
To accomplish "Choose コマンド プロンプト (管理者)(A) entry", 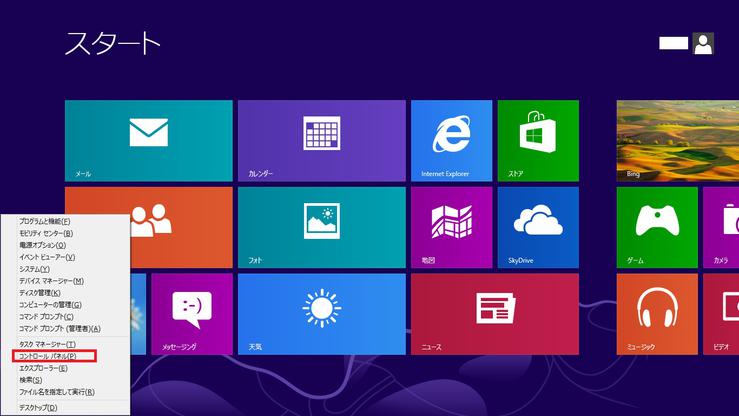I will pos(59,328).
